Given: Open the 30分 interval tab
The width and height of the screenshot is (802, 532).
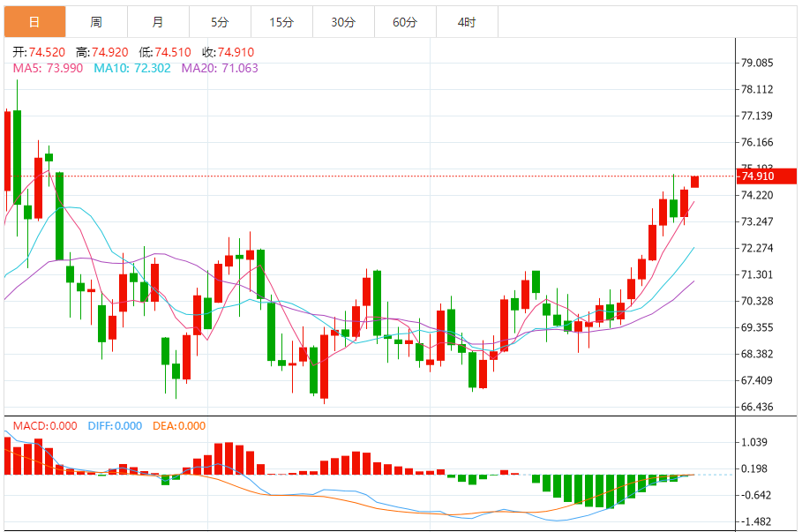Looking at the screenshot, I should [343, 22].
